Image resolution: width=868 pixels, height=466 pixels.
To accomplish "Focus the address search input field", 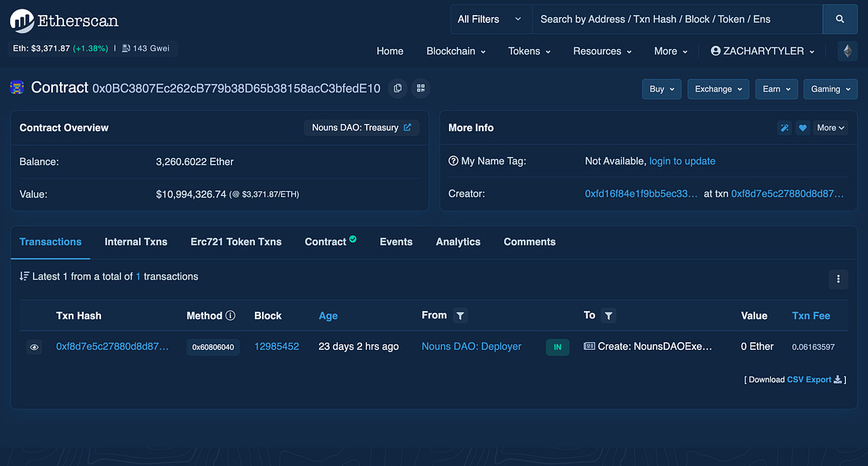I will (x=677, y=19).
